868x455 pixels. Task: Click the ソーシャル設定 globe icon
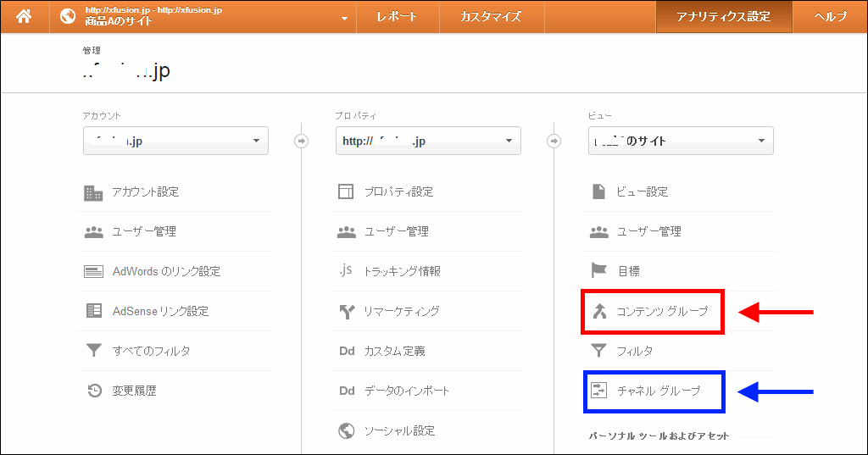coord(346,430)
